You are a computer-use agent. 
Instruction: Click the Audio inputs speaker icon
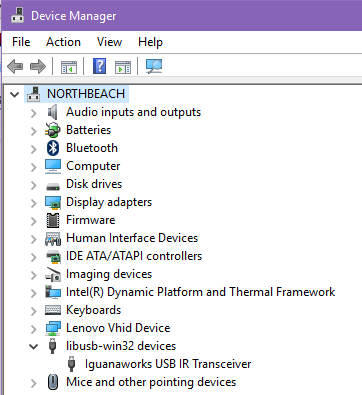[x=53, y=112]
